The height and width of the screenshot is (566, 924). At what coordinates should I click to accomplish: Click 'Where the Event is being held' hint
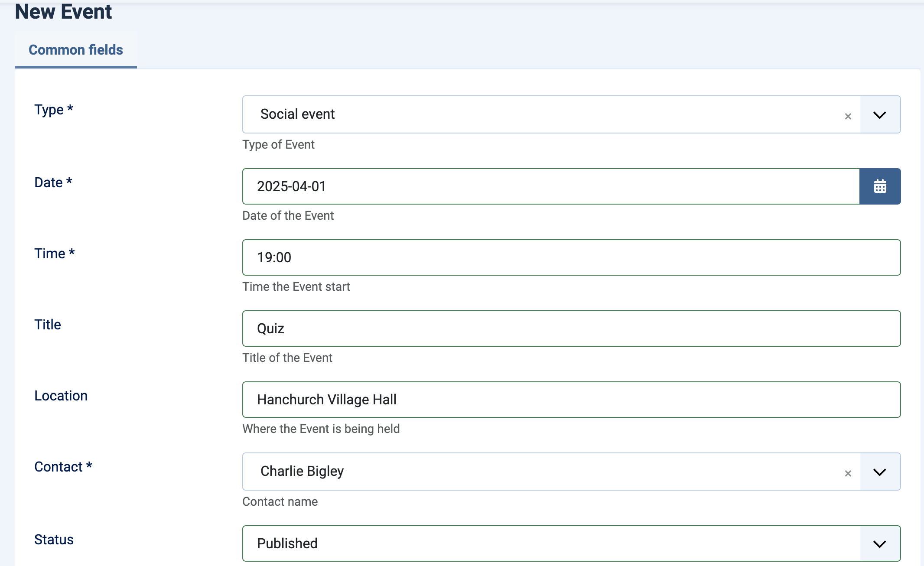point(321,429)
